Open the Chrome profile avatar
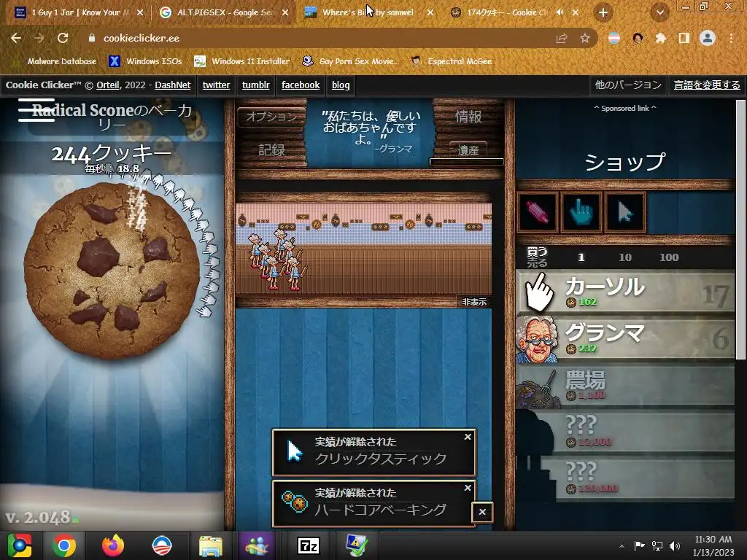 tap(708, 38)
